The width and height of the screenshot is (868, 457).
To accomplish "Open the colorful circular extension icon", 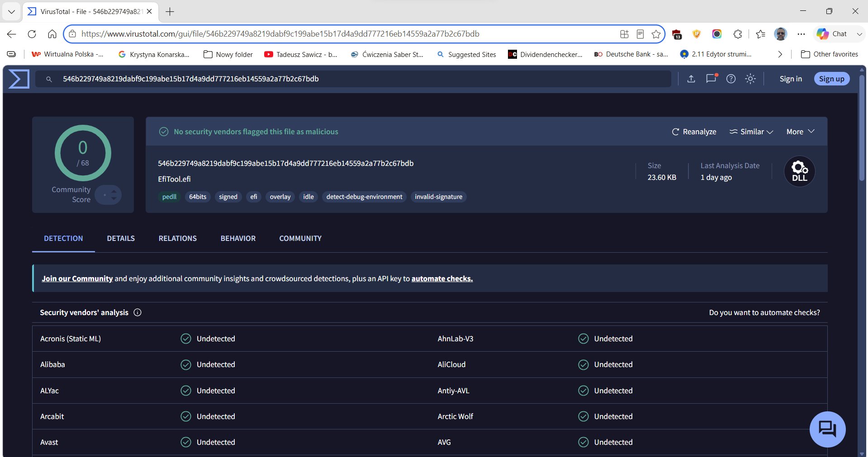I will click(717, 34).
